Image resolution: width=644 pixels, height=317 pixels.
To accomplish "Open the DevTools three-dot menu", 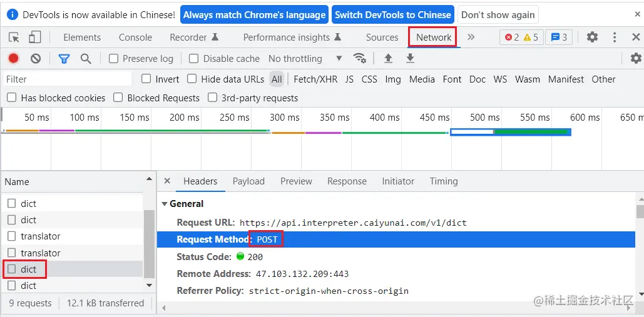I will (615, 38).
